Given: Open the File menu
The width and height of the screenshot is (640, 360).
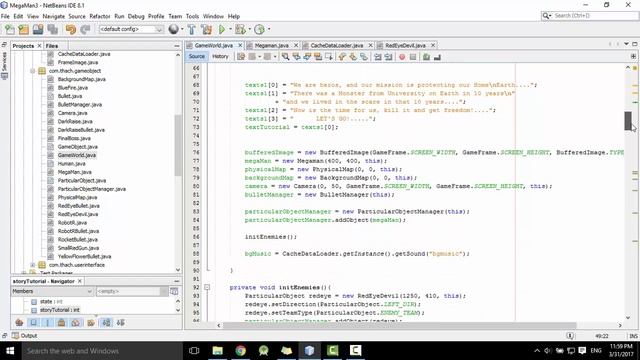Looking at the screenshot, I should tap(5, 16).
